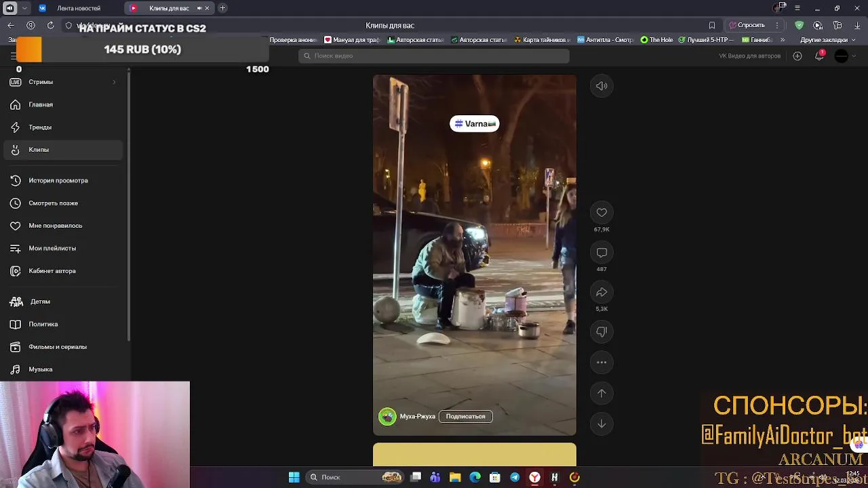868x488 pixels.
Task: Open the Проверка анонимности bookmark
Action: [x=293, y=40]
